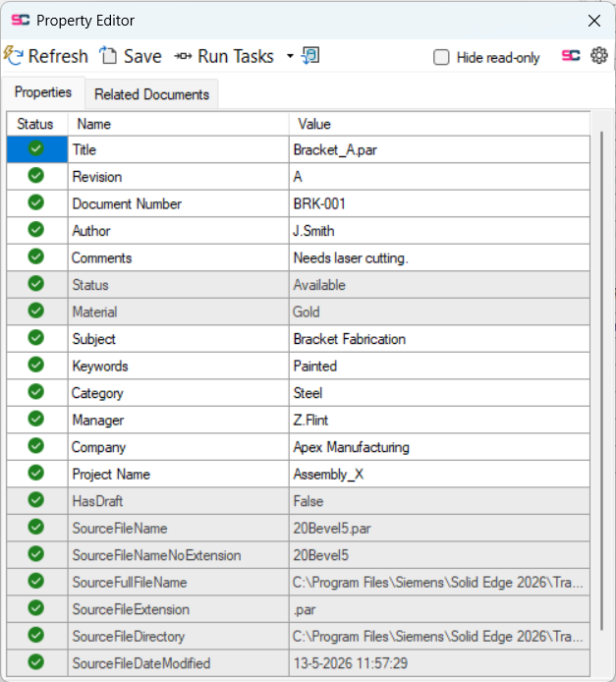Select the value 20Bevel5.par
The width and height of the screenshot is (616, 682).
[439, 528]
